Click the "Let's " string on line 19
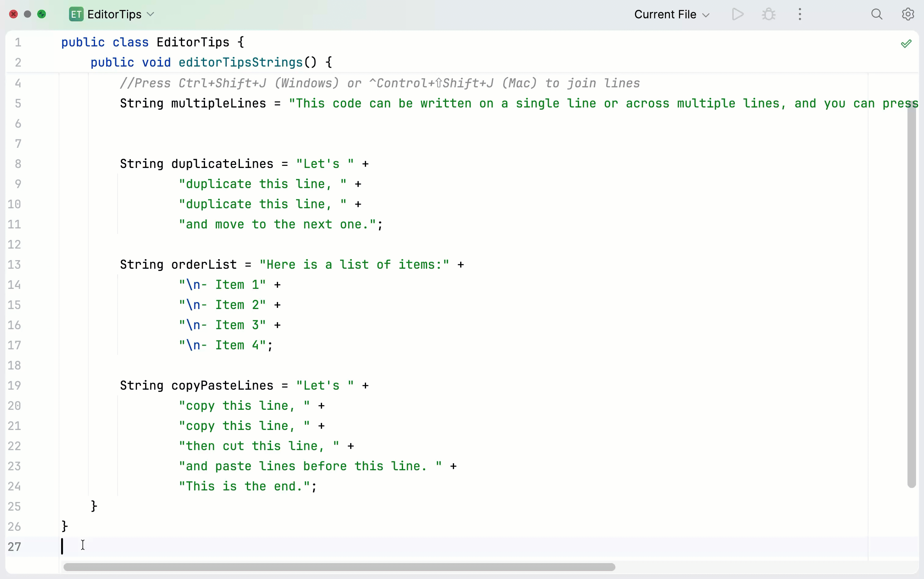Image resolution: width=924 pixels, height=579 pixels. [x=325, y=386]
